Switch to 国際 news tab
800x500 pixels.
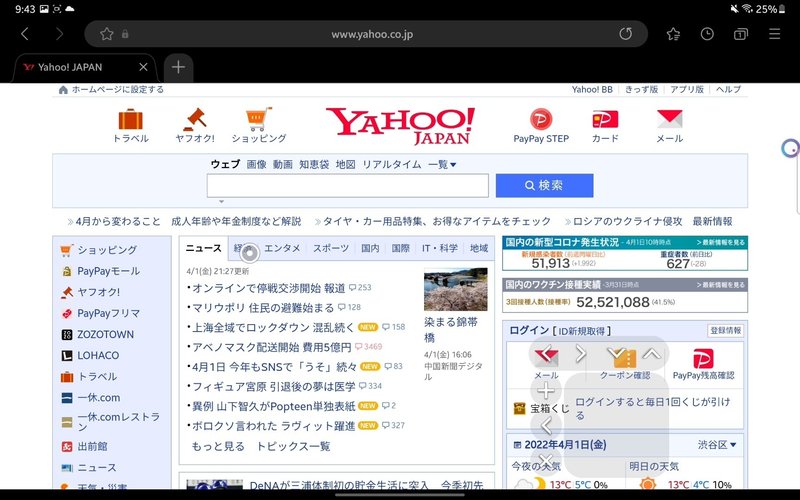401,248
